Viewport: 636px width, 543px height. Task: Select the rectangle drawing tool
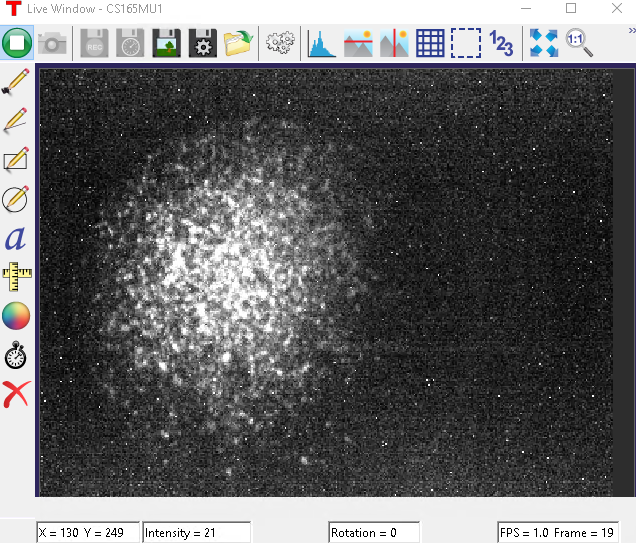click(x=16, y=159)
